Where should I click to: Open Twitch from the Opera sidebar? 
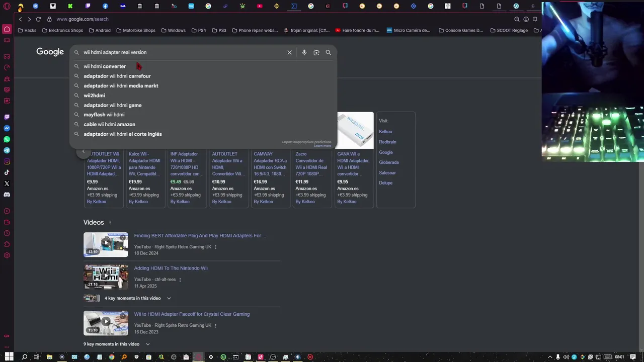7,117
